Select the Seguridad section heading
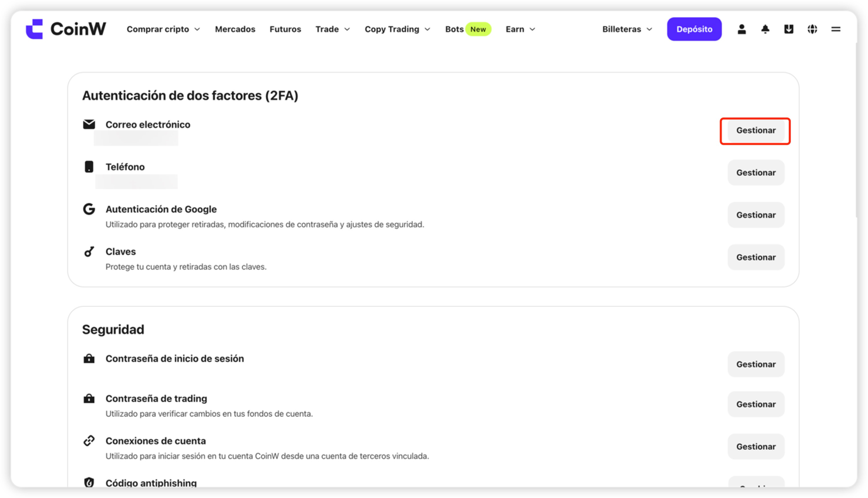 113,329
